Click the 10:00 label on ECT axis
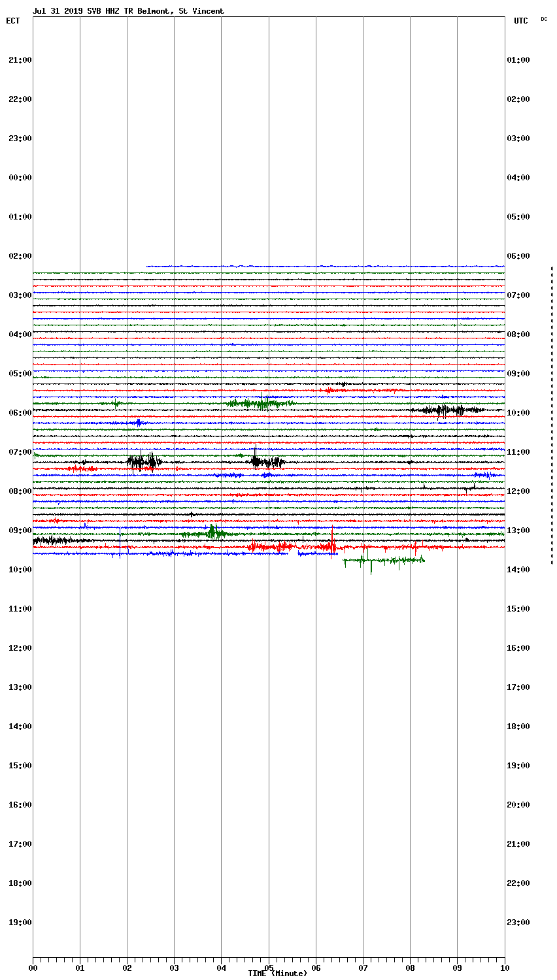The width and height of the screenshot is (557, 980). [x=20, y=570]
